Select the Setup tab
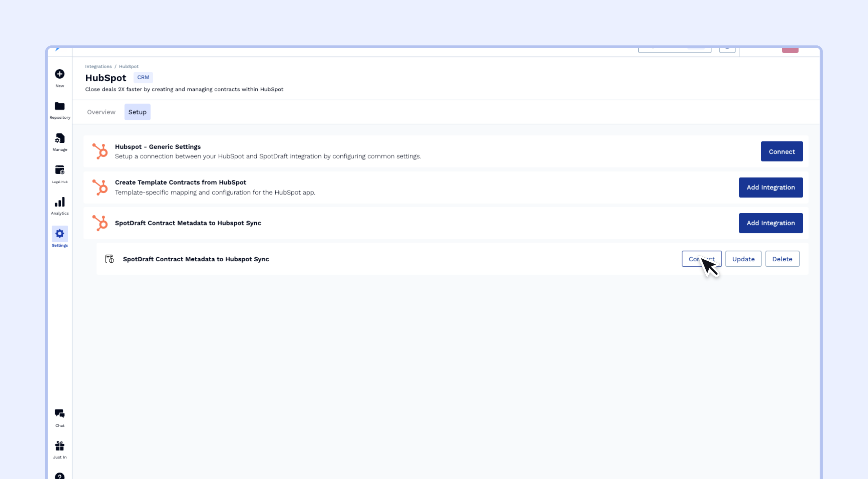This screenshot has width=868, height=479. pos(137,112)
